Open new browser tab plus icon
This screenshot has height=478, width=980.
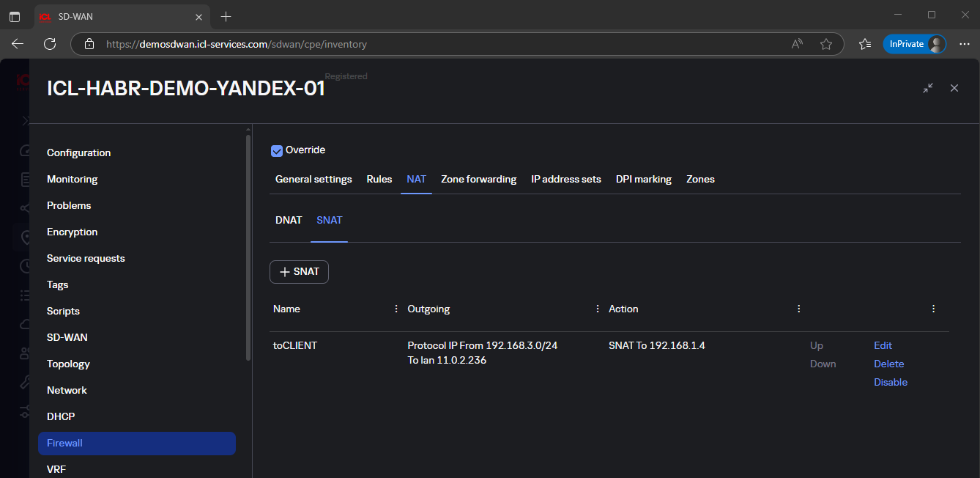coord(226,16)
